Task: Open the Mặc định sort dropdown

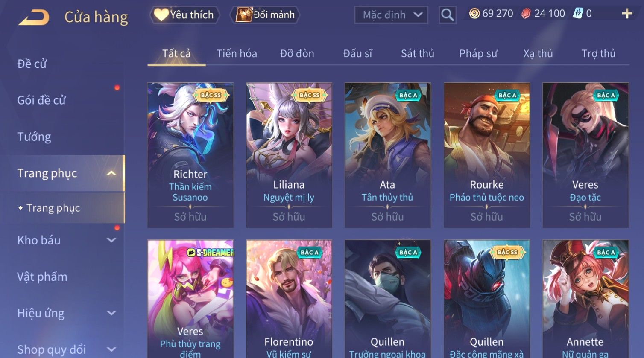Action: coord(391,15)
